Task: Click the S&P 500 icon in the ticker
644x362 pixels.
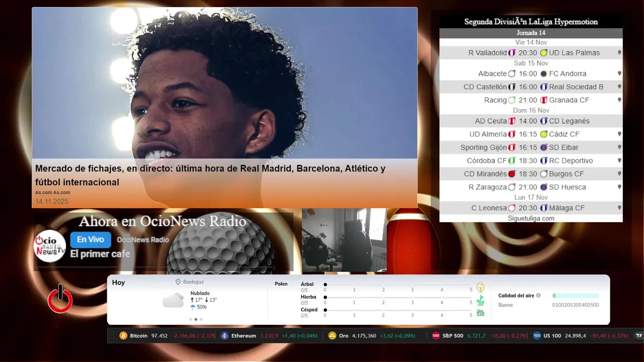Action: tap(436, 336)
